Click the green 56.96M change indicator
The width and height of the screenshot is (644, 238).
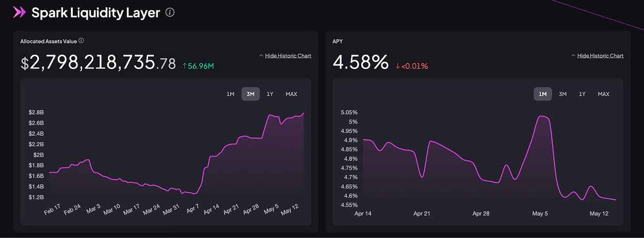point(198,66)
